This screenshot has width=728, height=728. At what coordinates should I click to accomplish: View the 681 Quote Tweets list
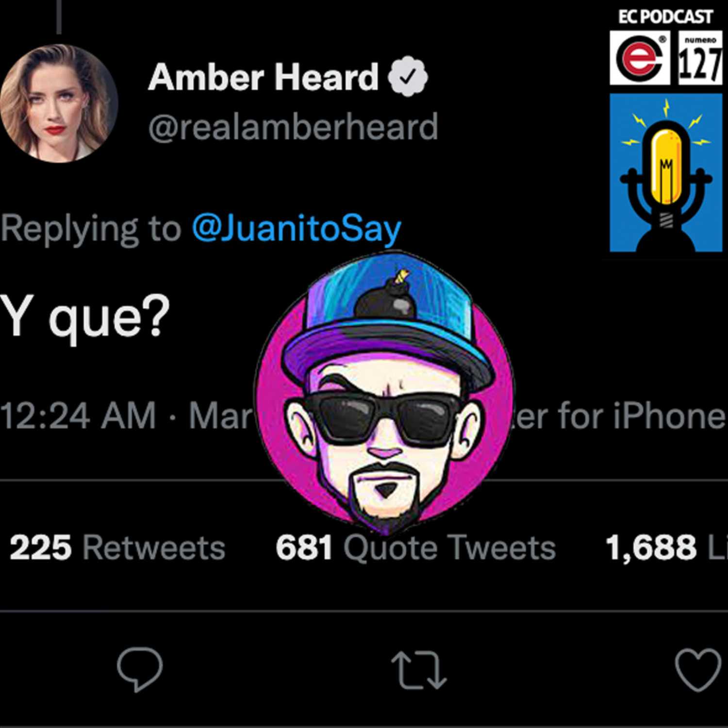coord(415,547)
